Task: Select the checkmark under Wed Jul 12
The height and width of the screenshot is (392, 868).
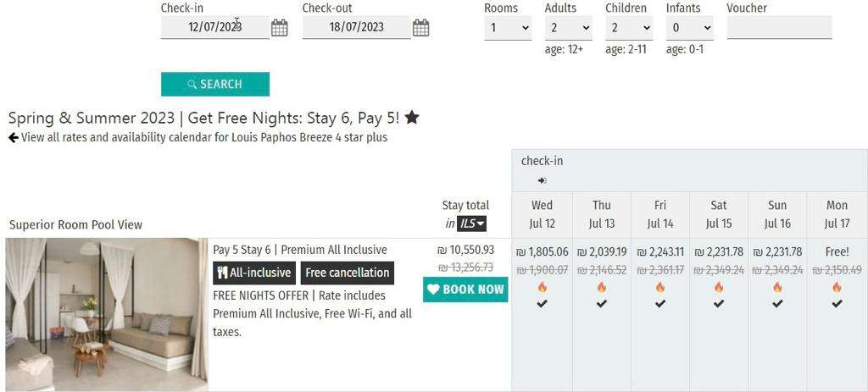Action: tap(542, 303)
